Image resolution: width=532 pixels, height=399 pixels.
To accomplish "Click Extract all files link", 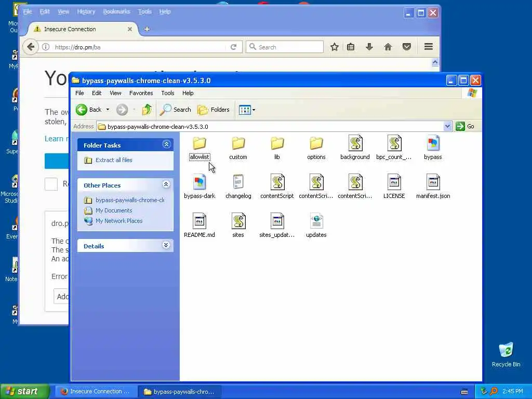I will click(114, 160).
